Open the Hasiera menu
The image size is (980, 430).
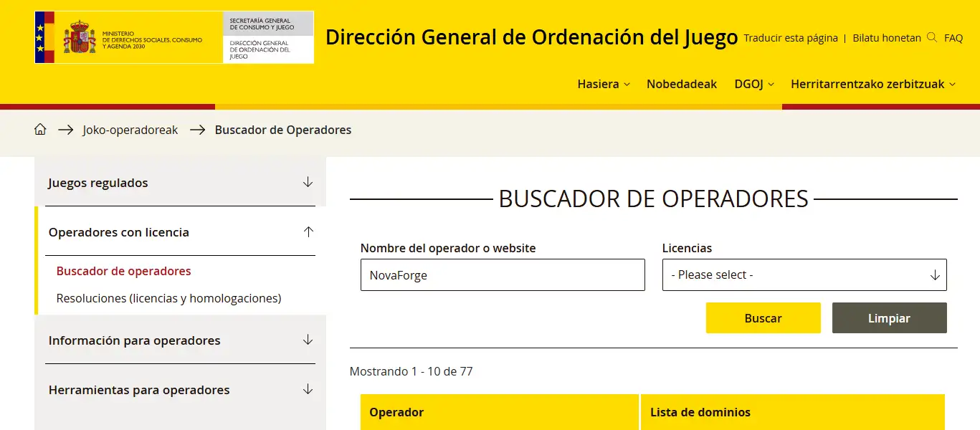pos(604,84)
